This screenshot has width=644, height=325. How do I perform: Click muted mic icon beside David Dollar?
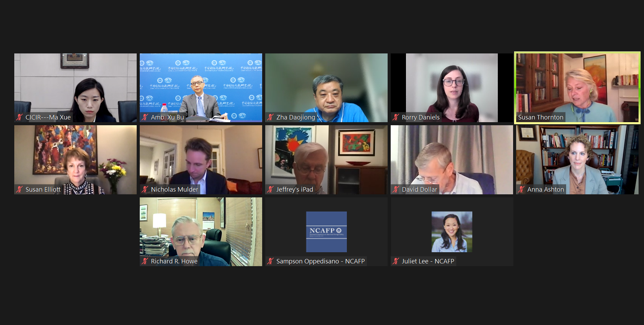[x=396, y=190]
